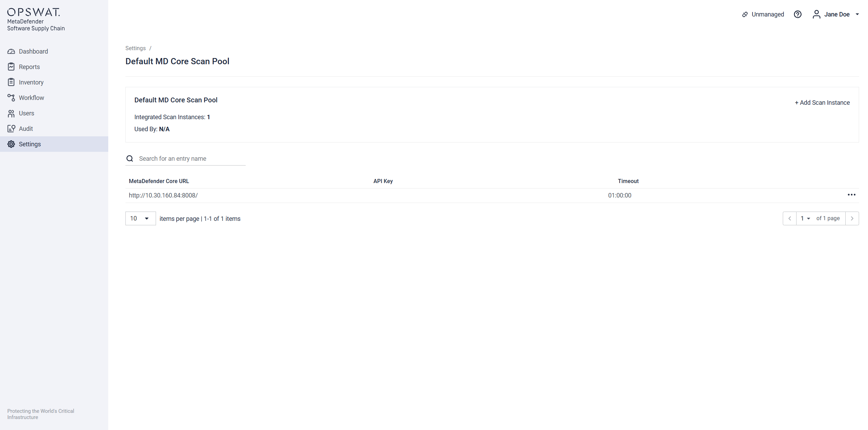Click the MetaDefender Core URL column header
868x430 pixels.
point(159,181)
